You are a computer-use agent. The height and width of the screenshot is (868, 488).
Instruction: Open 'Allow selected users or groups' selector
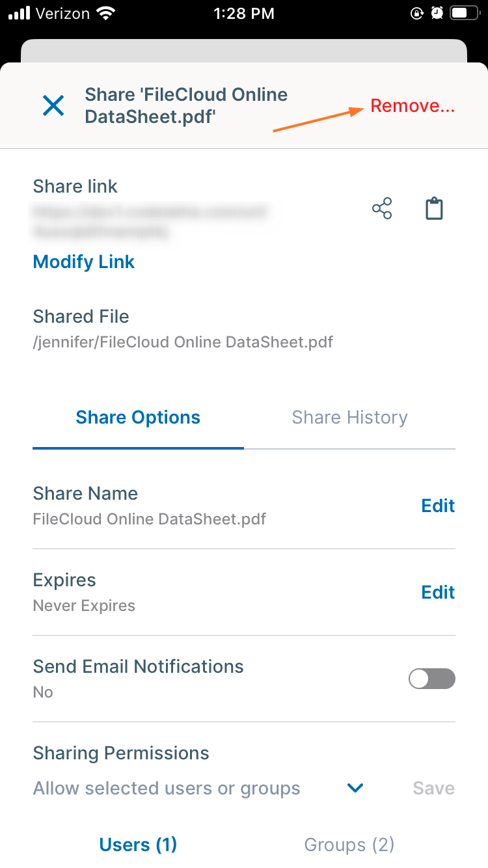tap(167, 789)
